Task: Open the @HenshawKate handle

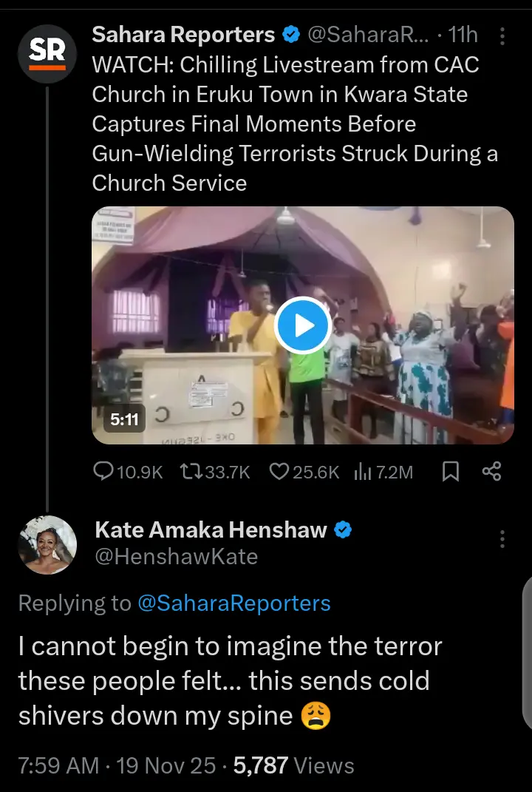Action: coord(176,556)
